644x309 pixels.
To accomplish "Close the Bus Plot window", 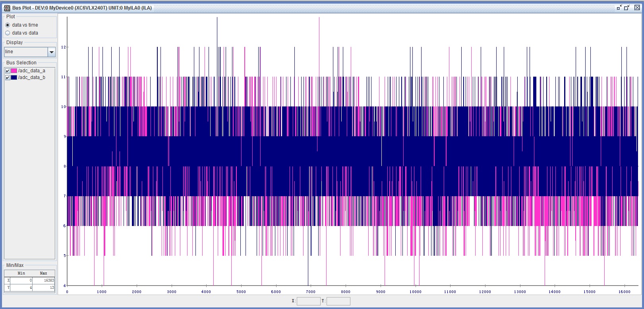I will [x=637, y=8].
